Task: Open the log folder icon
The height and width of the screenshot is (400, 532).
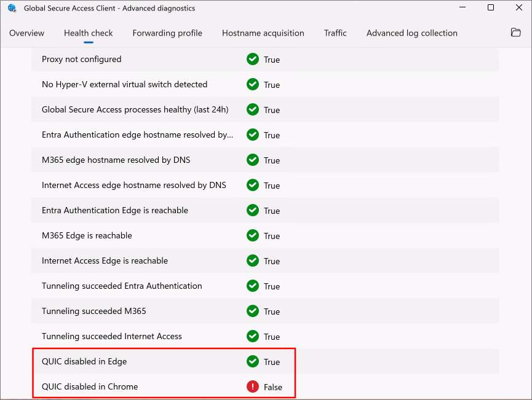Action: (x=515, y=33)
